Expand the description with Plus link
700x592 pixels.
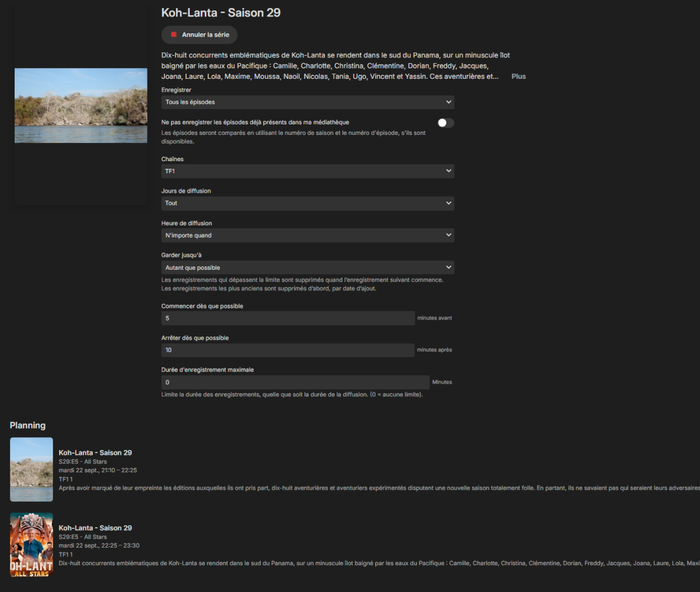pos(519,76)
